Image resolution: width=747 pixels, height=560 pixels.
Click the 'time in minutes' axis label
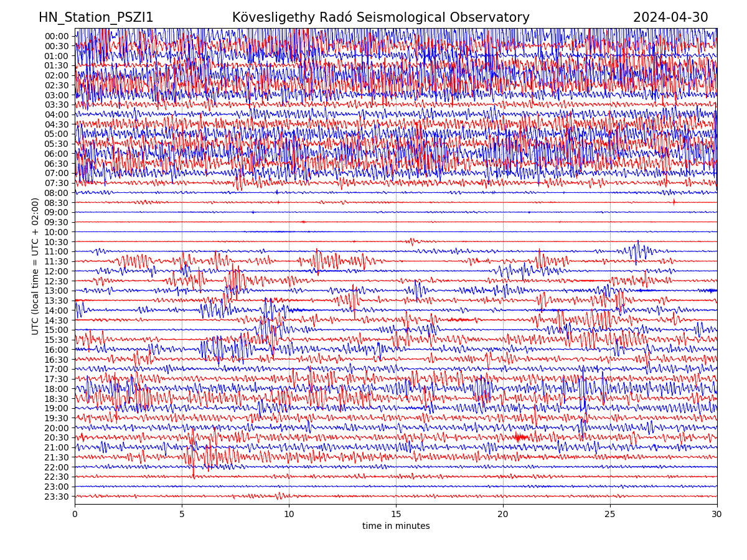[396, 526]
